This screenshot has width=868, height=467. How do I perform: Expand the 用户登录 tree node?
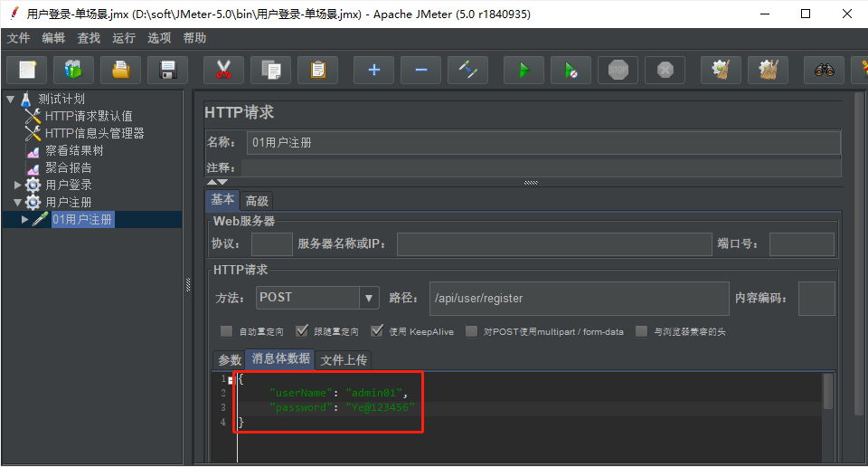pyautogui.click(x=18, y=185)
